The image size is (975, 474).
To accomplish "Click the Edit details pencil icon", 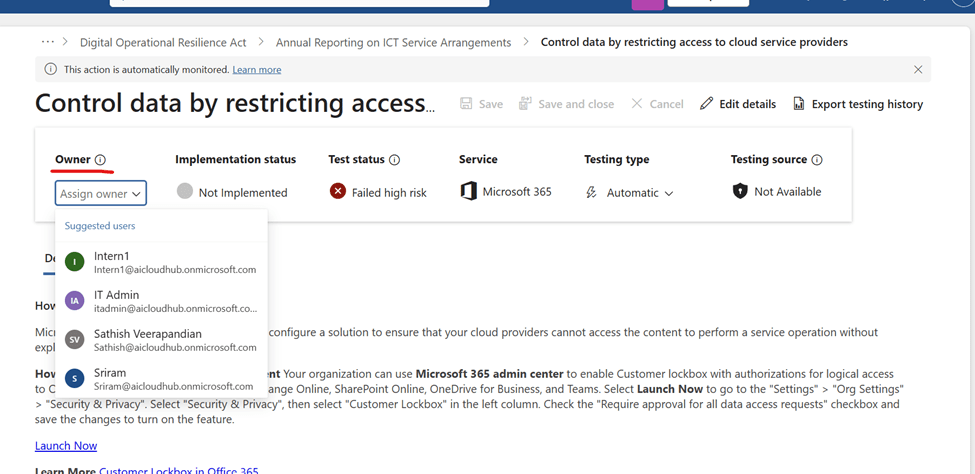I will [x=707, y=104].
